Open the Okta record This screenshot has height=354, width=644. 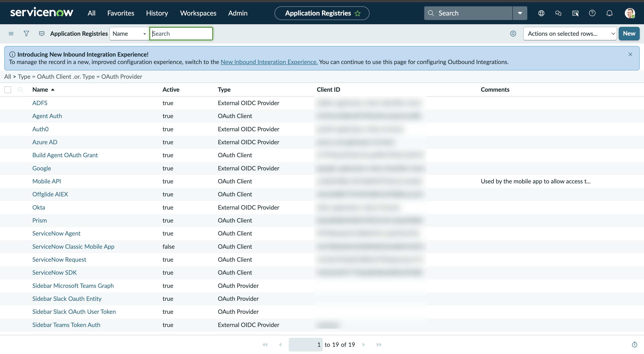click(x=39, y=207)
